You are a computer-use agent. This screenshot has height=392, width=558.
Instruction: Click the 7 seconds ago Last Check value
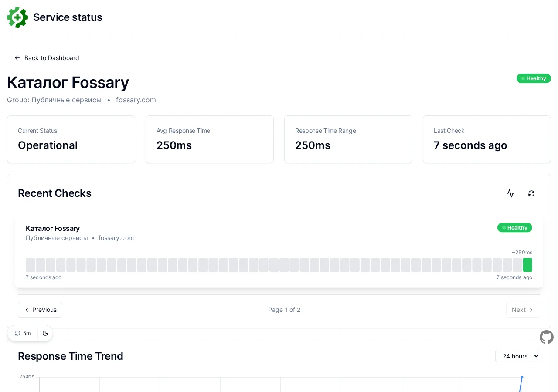(x=470, y=145)
